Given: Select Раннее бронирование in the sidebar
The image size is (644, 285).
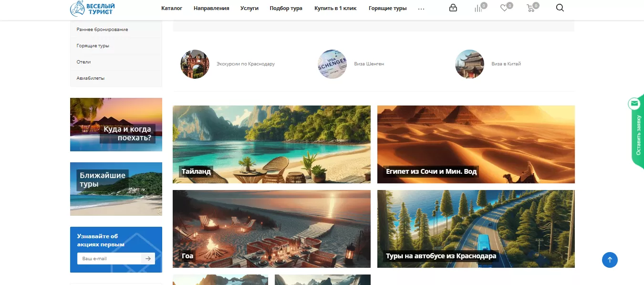Looking at the screenshot, I should [x=102, y=30].
